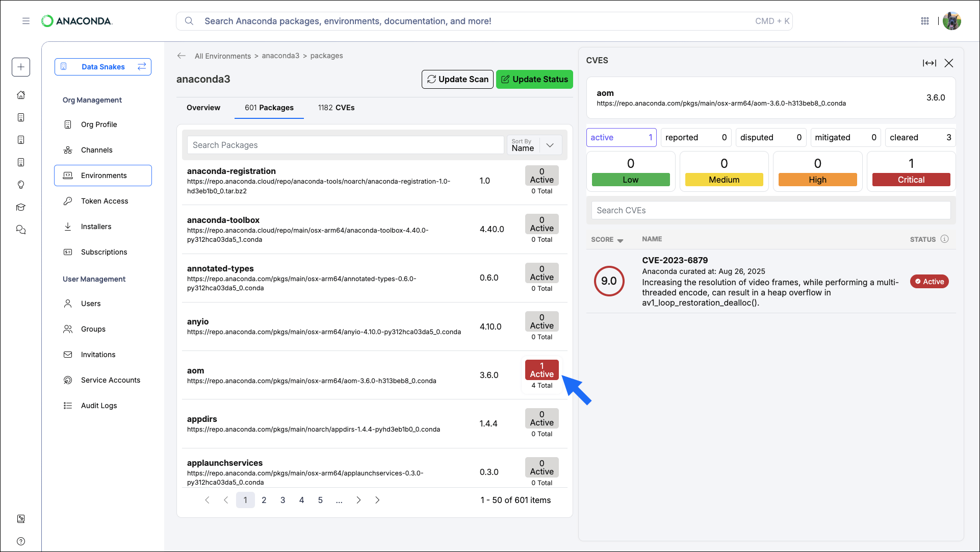The width and height of the screenshot is (980, 552).
Task: Click the Active status pill for CVE-2023-6879
Action: pyautogui.click(x=929, y=282)
